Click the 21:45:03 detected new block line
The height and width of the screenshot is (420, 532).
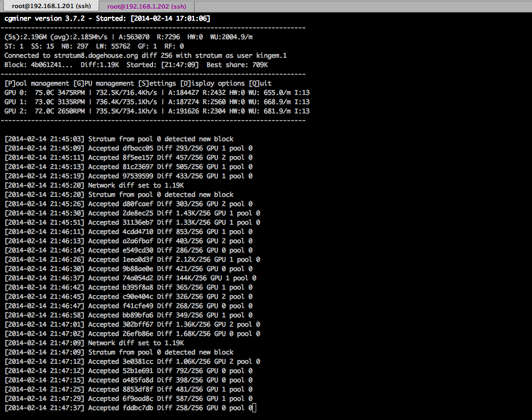click(x=119, y=139)
